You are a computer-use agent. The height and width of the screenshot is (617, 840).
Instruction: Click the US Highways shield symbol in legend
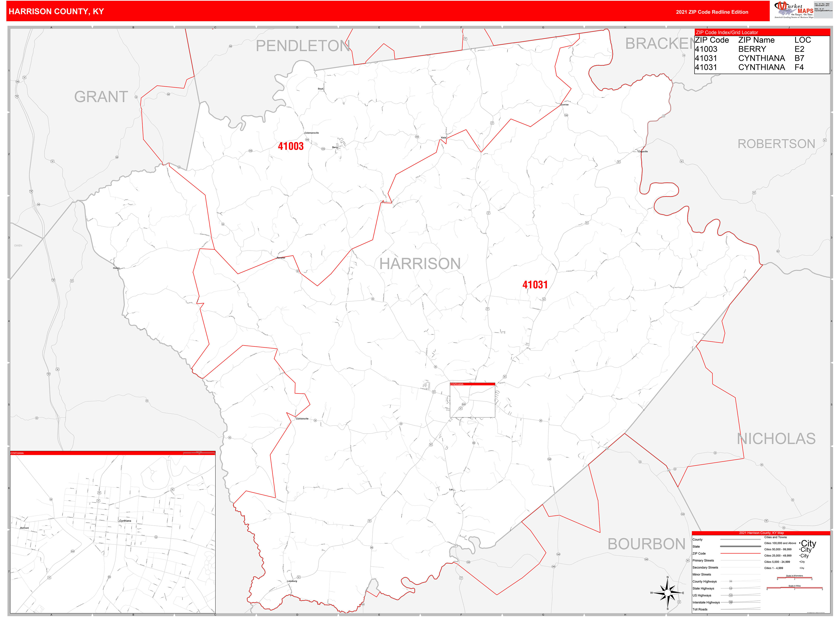(x=731, y=596)
